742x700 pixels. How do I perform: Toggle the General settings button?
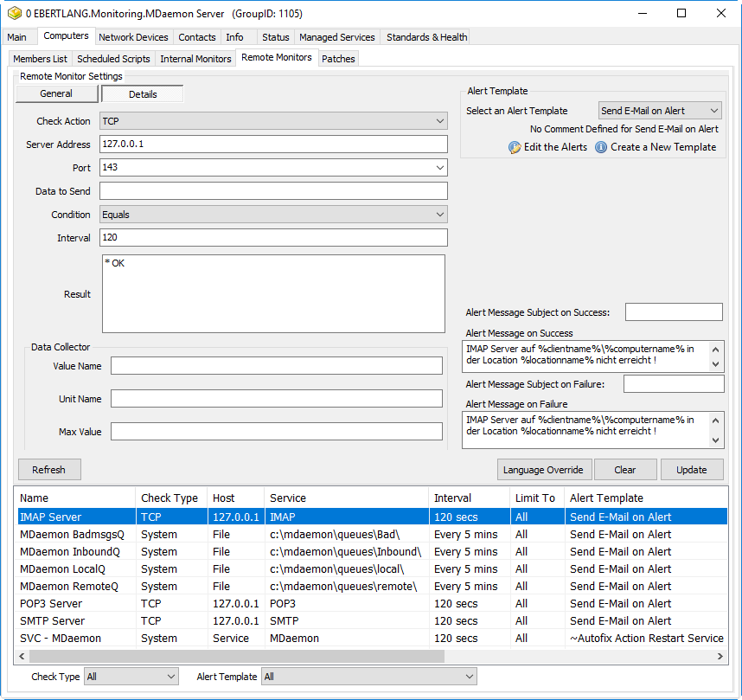(56, 93)
